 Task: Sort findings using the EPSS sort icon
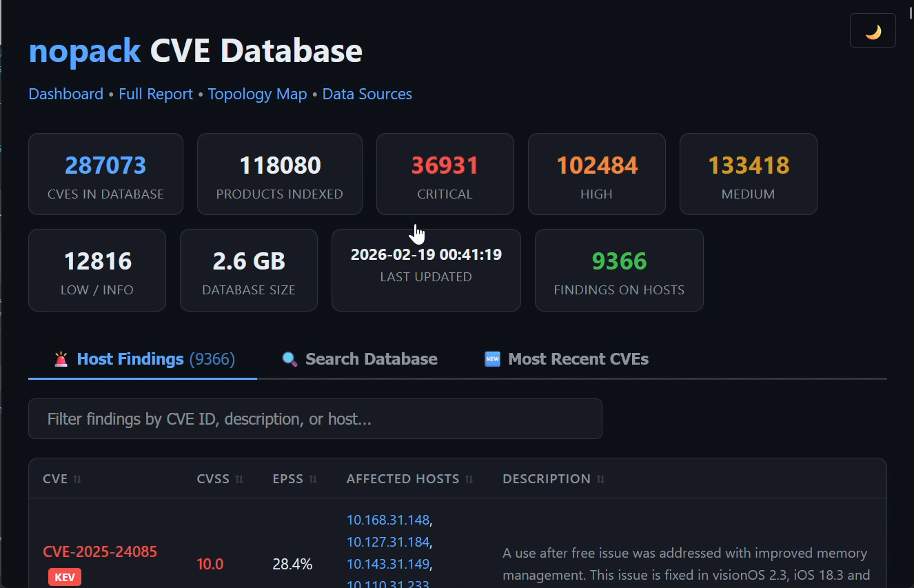[x=314, y=478]
